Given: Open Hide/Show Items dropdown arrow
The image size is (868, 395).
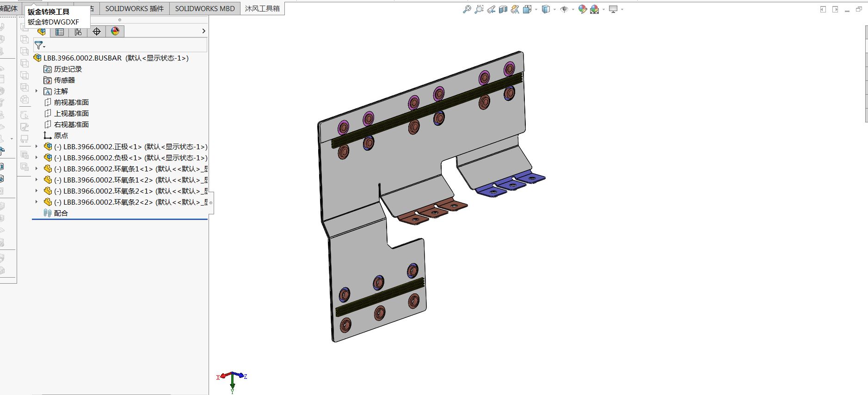Looking at the screenshot, I should (x=573, y=9).
